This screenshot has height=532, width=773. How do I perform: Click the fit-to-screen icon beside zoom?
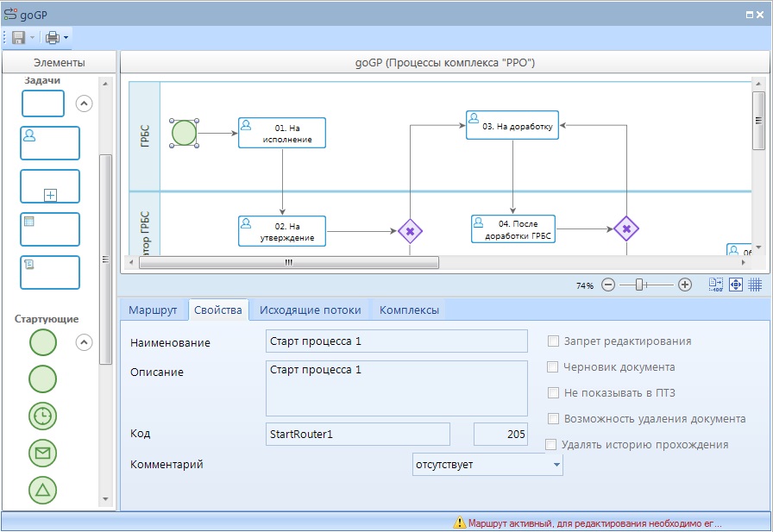tap(736, 285)
